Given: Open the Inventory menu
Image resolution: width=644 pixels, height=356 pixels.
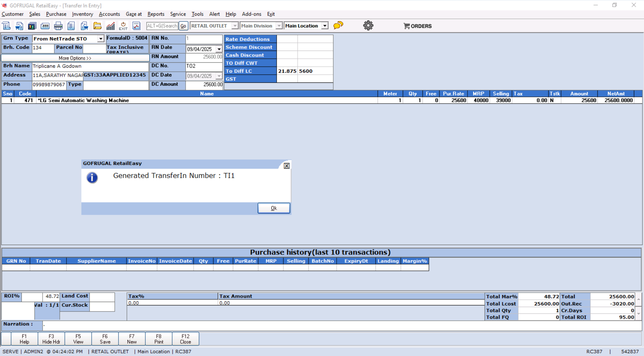Looking at the screenshot, I should click(83, 14).
